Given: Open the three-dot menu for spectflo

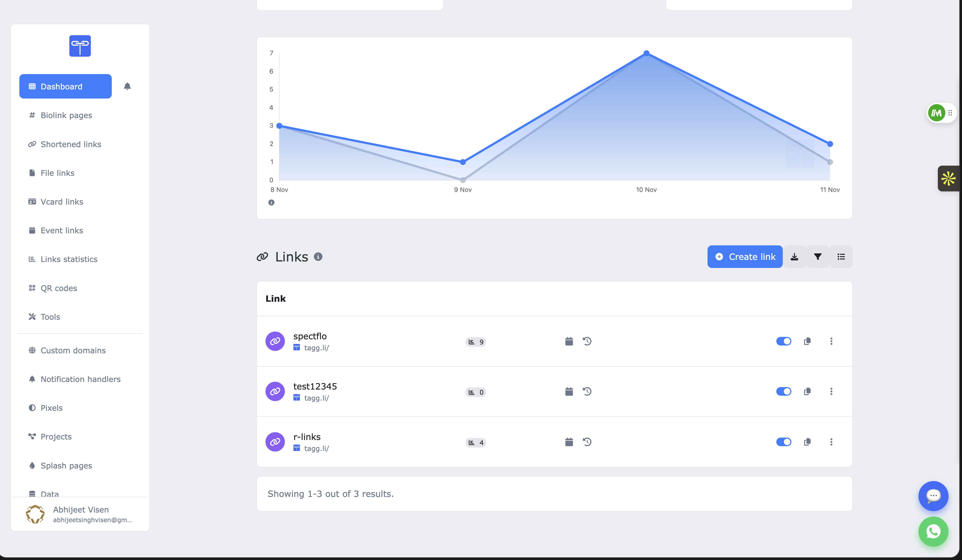Looking at the screenshot, I should 831,341.
